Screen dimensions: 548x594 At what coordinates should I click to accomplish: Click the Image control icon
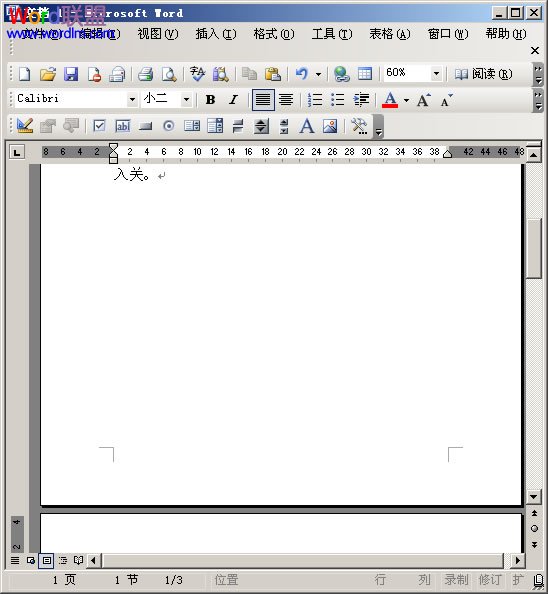[330, 126]
